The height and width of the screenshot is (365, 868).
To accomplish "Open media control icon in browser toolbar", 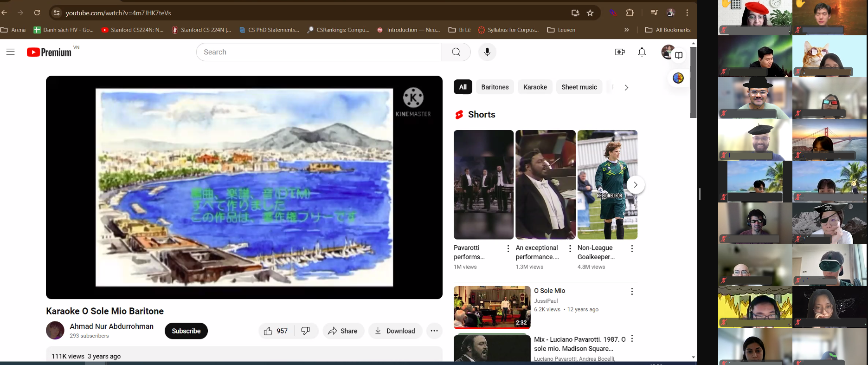I will [x=654, y=13].
